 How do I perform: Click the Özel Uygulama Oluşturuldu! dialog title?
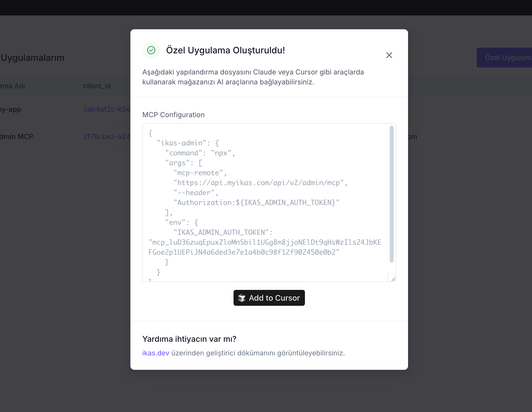(225, 50)
